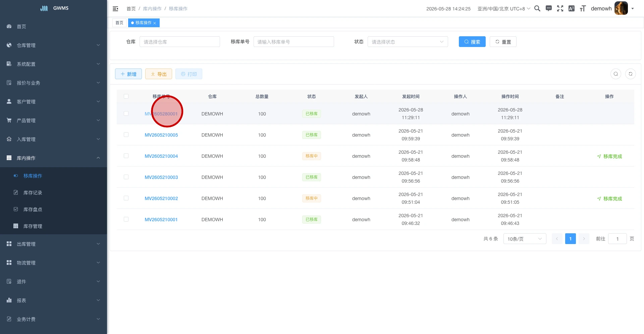The height and width of the screenshot is (334, 644).
Task: Click the 重置 reset button
Action: click(503, 42)
